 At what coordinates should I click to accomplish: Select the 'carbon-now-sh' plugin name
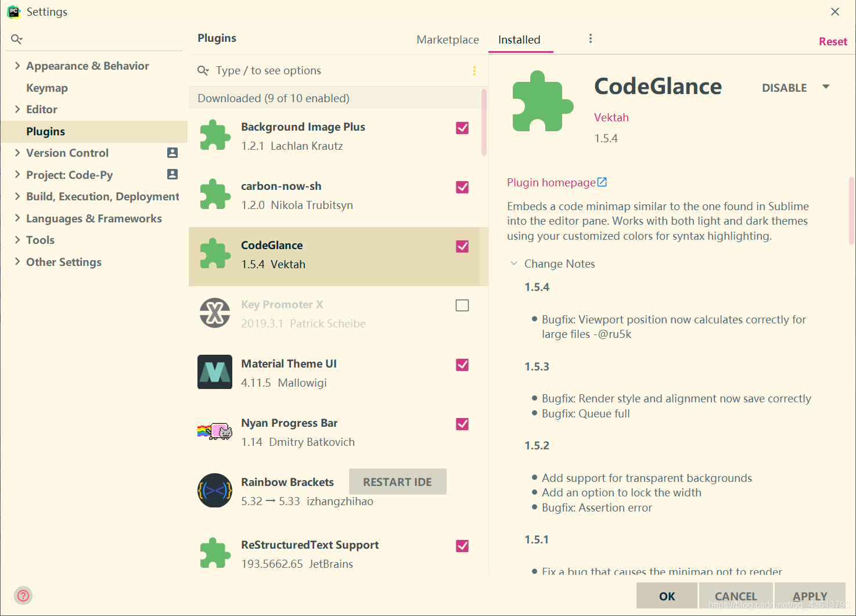(281, 186)
